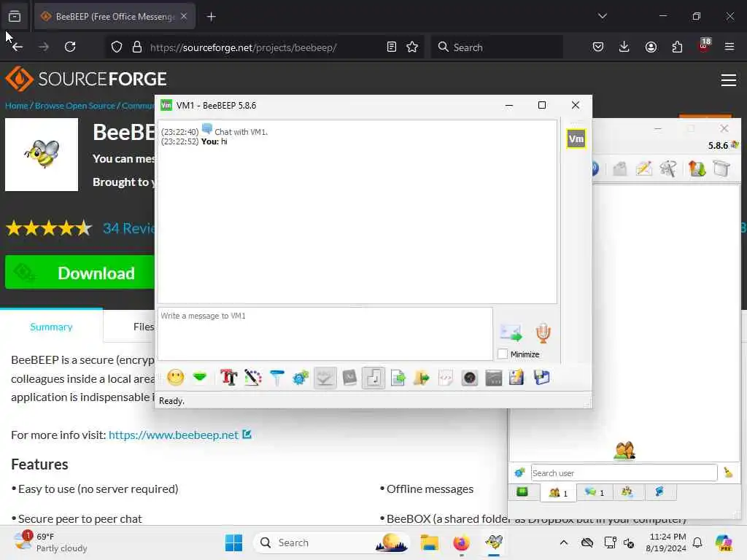Click the green Download button
The height and width of the screenshot is (560, 747).
coord(80,273)
